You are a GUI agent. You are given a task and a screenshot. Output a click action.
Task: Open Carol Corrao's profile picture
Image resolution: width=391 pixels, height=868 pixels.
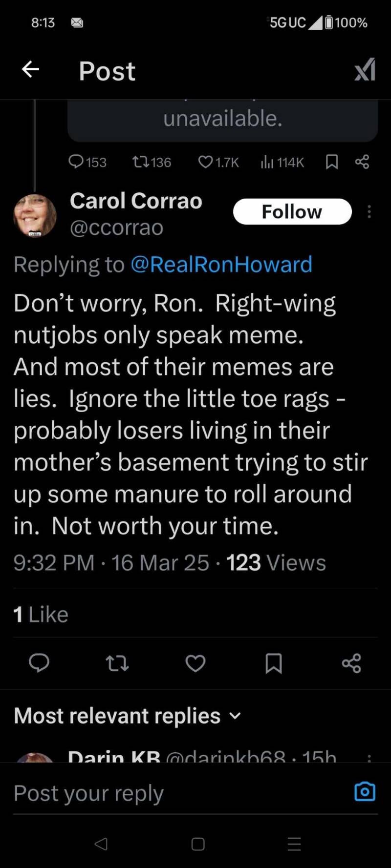(35, 215)
